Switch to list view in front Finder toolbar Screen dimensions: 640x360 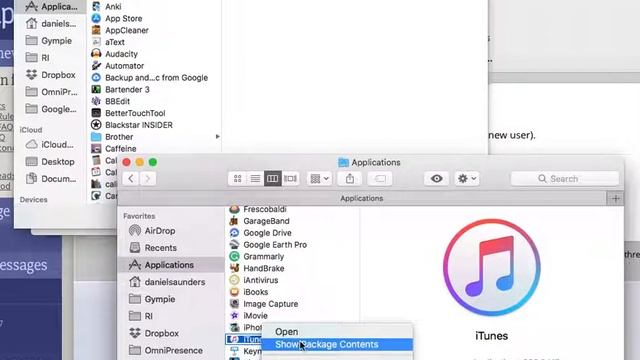click(x=255, y=178)
